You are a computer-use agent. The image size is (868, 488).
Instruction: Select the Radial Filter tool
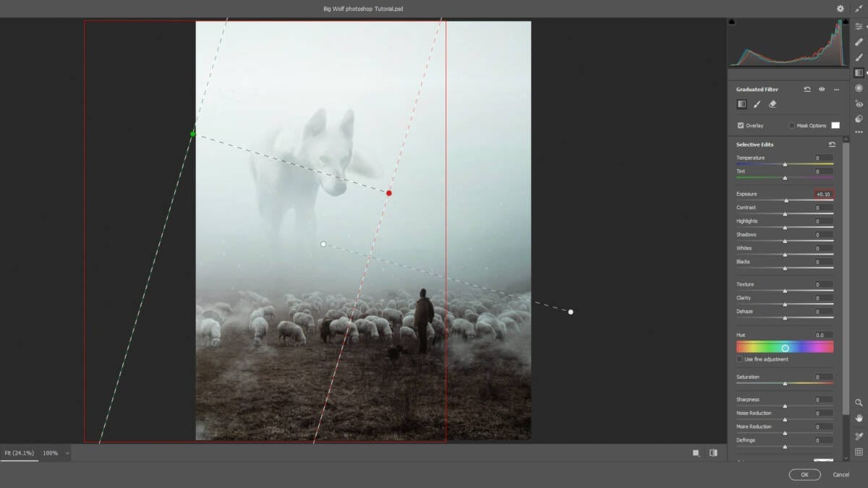click(859, 88)
